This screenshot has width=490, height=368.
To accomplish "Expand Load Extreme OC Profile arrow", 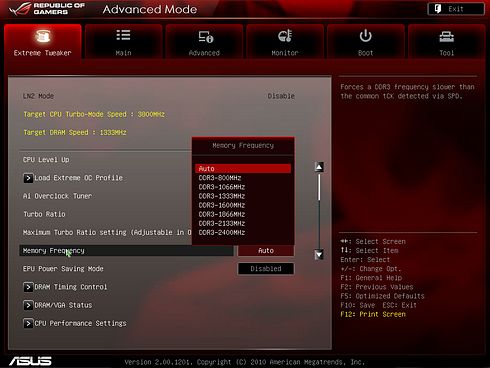I will (x=28, y=178).
